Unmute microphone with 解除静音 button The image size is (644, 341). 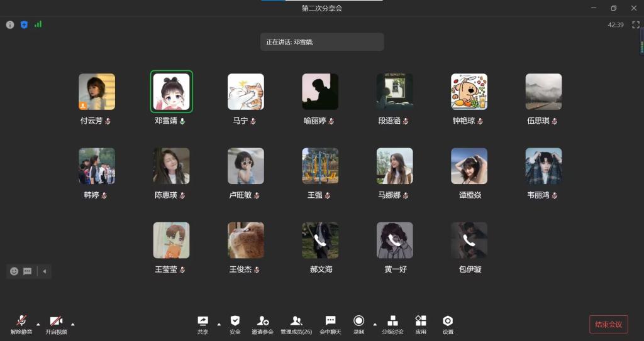pyautogui.click(x=21, y=321)
